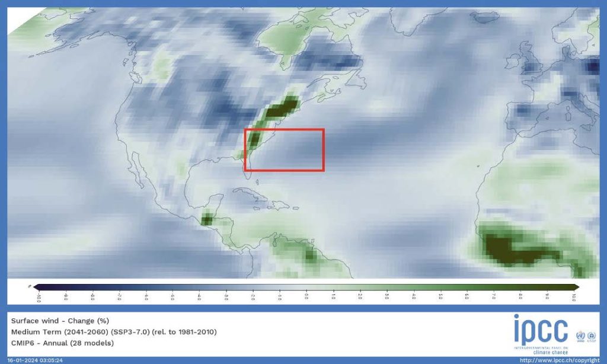Click the white midpoint of the color bar
607x364 pixels.
click(306, 287)
